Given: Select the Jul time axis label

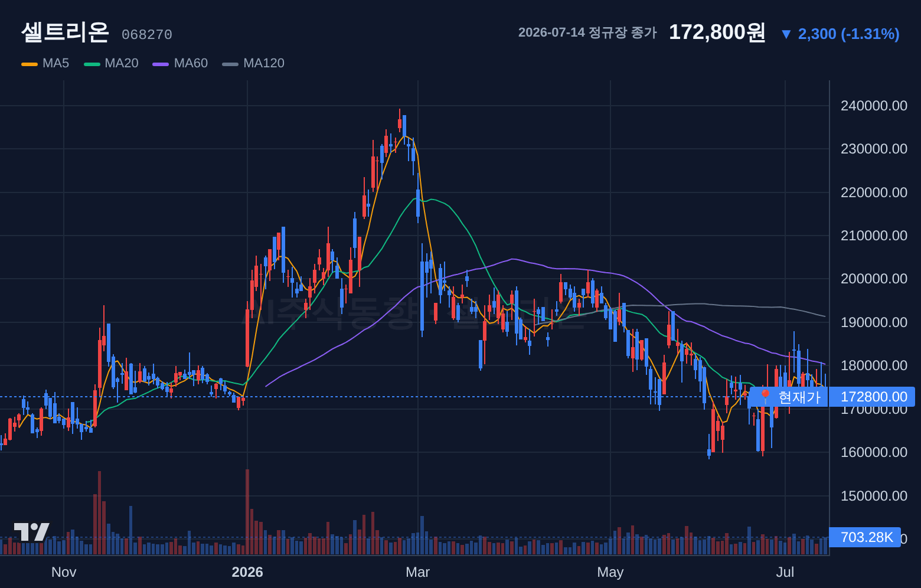Looking at the screenshot, I should coord(785,572).
